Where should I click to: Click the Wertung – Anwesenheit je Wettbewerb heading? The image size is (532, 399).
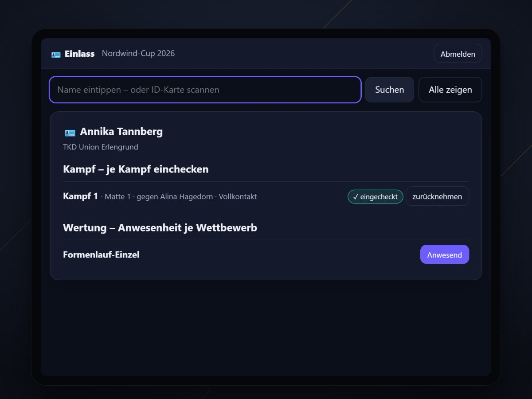[x=160, y=227]
